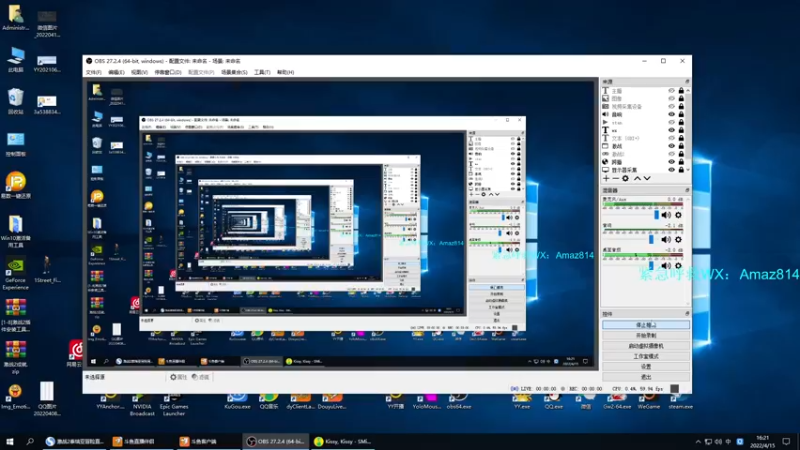800x450 pixels.
Task: Select the 图像 image source icon
Action: point(605,98)
